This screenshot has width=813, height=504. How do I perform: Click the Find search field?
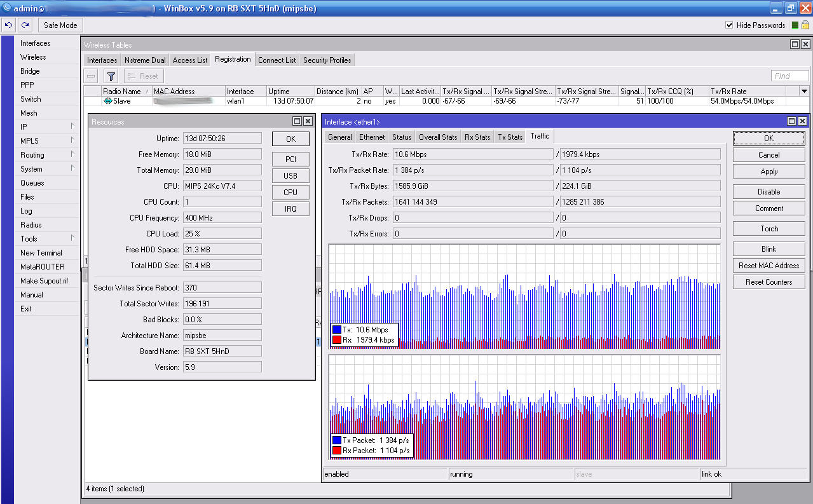(789, 76)
